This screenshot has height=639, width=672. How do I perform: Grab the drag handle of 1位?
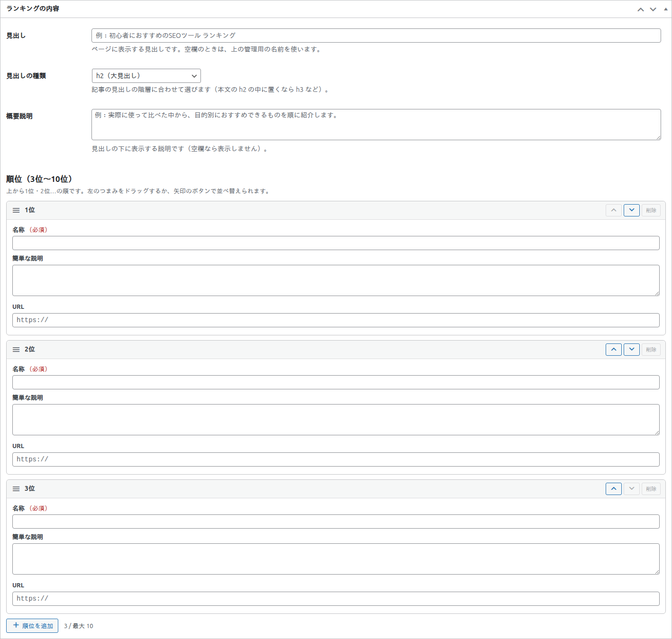coord(16,210)
